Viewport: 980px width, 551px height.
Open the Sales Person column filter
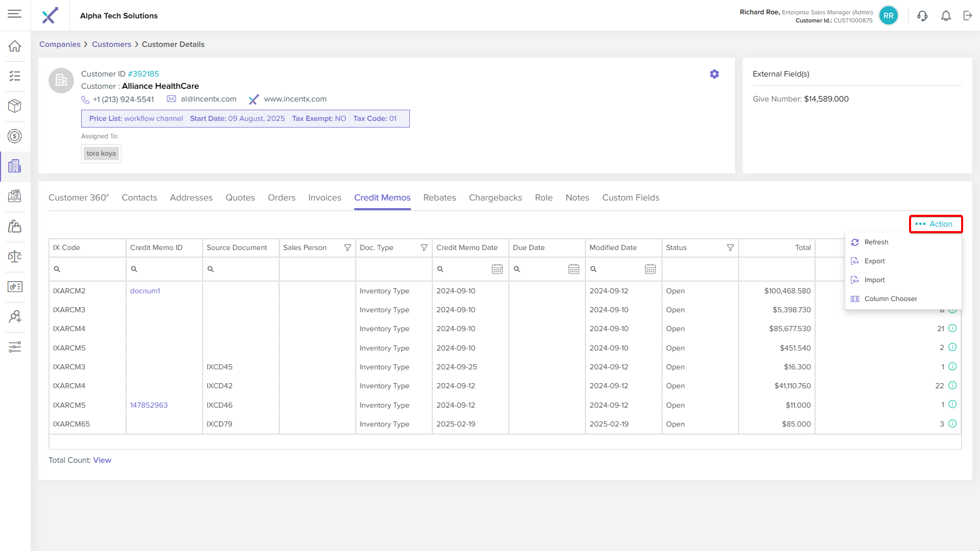(x=348, y=247)
